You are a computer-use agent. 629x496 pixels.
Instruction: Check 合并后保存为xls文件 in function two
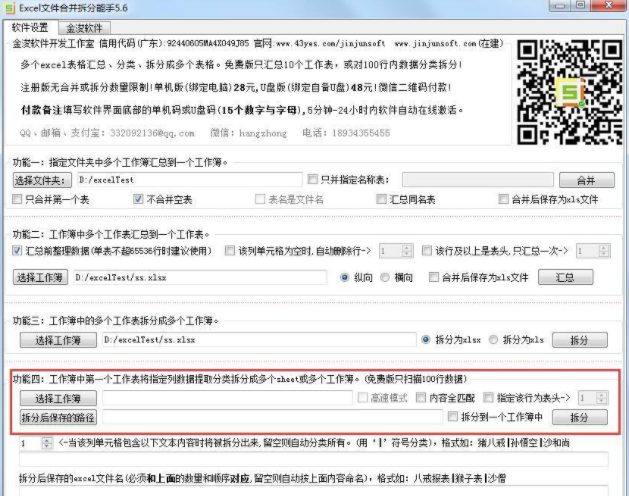coord(433,277)
